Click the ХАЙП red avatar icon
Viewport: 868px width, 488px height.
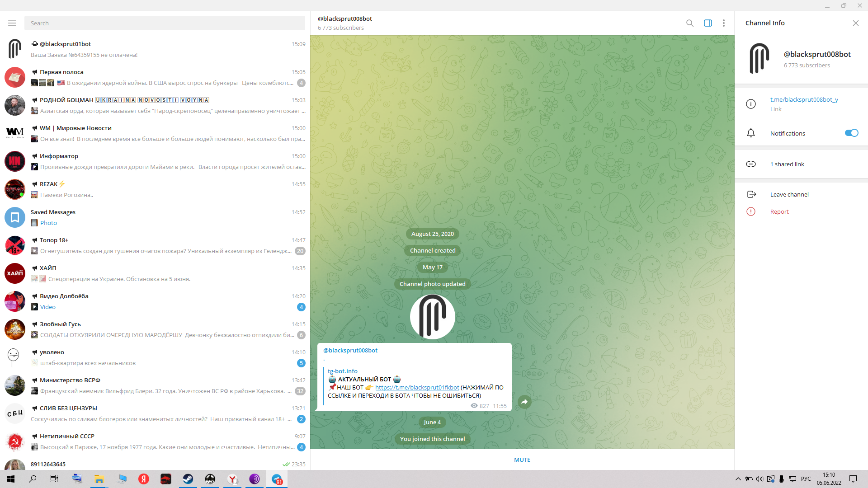point(15,273)
